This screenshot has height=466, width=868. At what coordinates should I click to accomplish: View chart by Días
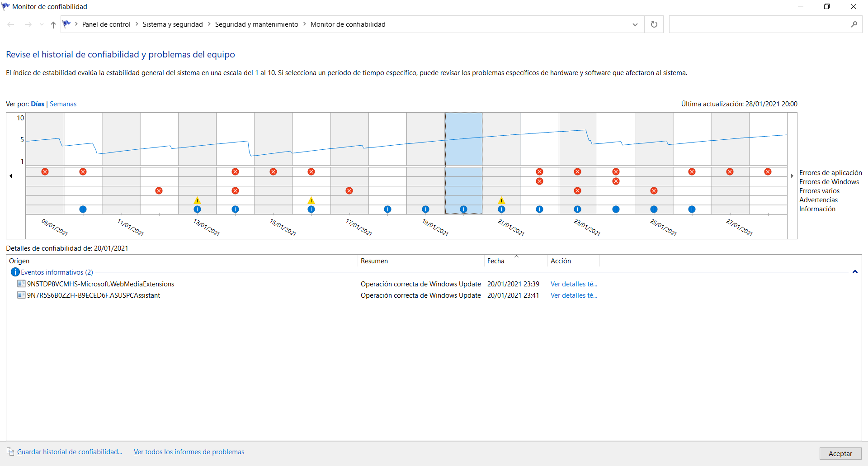[x=38, y=104]
